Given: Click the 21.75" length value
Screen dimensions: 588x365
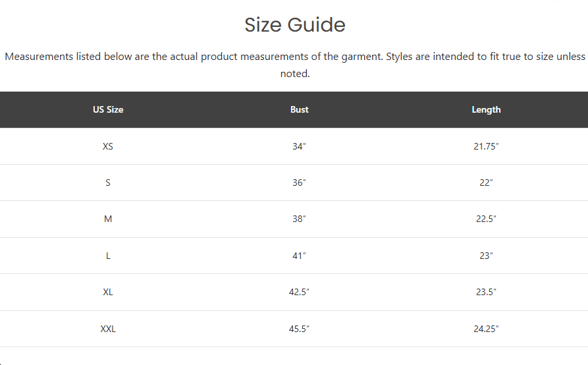Looking at the screenshot, I should coord(486,146).
